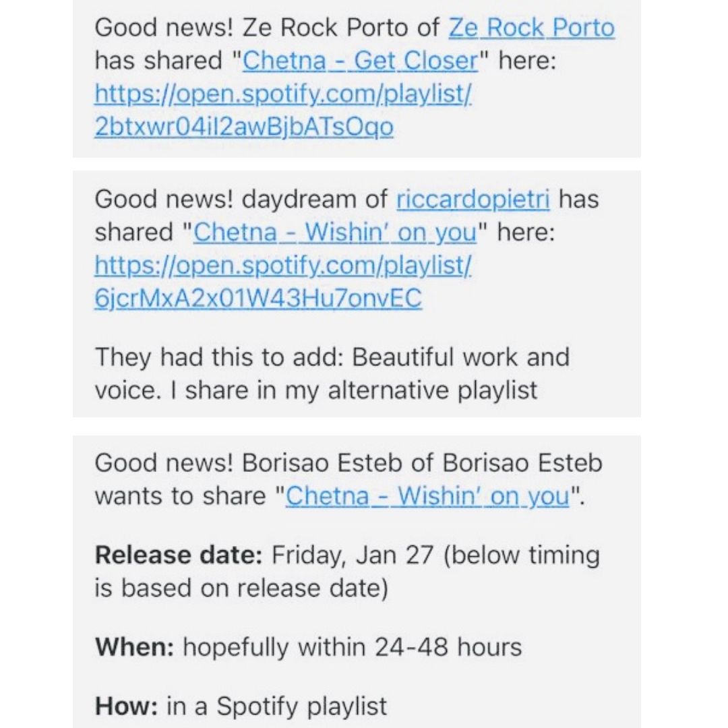Click the "Good news! Borisao Esteb" heading line
Viewport: 728px width, 728px height.
348,463
